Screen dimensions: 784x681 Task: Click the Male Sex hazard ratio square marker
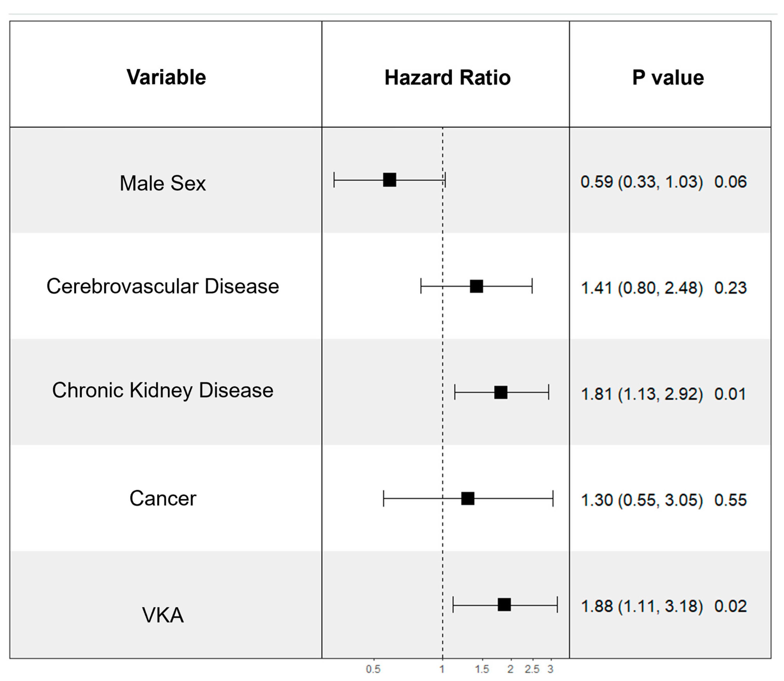(389, 180)
